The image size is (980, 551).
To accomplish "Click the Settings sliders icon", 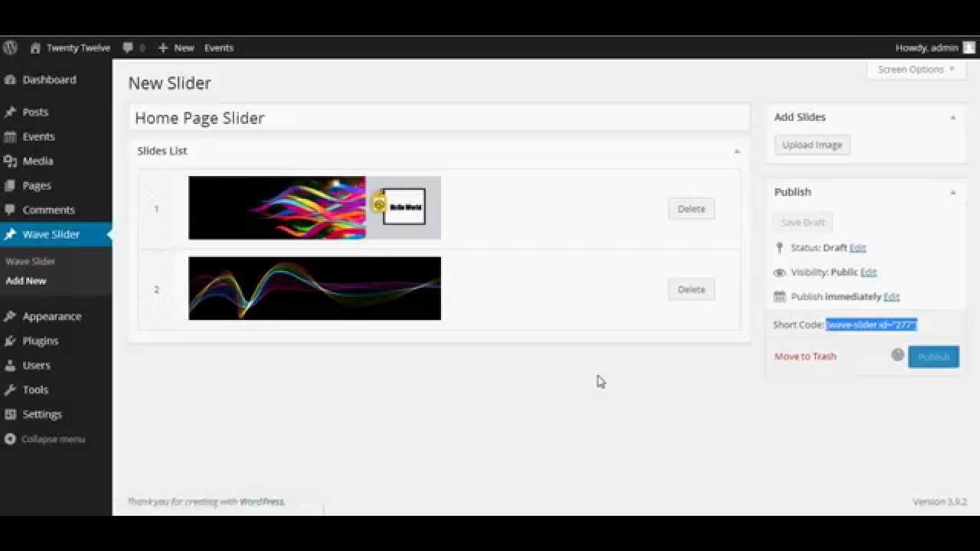I will coord(10,414).
